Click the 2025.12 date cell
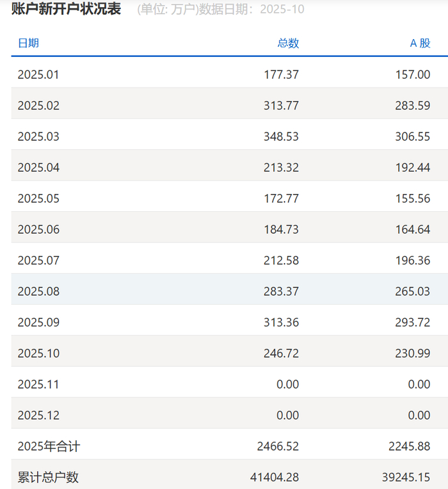Viewport: 448px width, 489px height. coord(38,415)
